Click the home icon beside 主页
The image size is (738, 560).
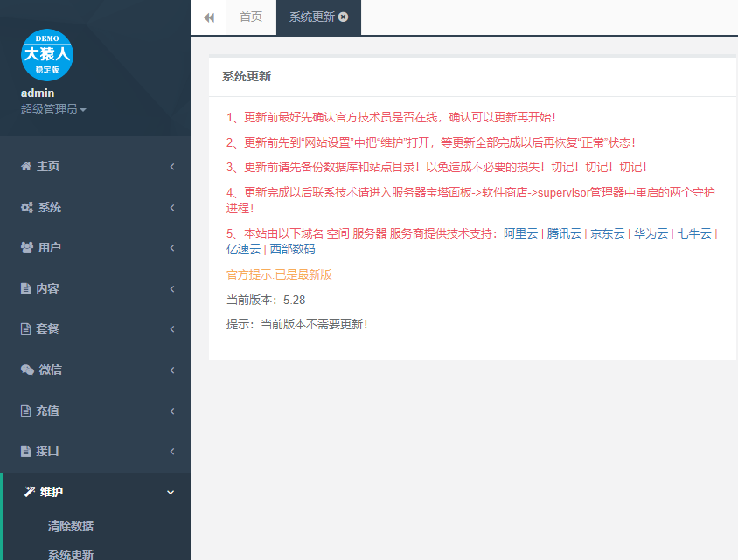(26, 167)
